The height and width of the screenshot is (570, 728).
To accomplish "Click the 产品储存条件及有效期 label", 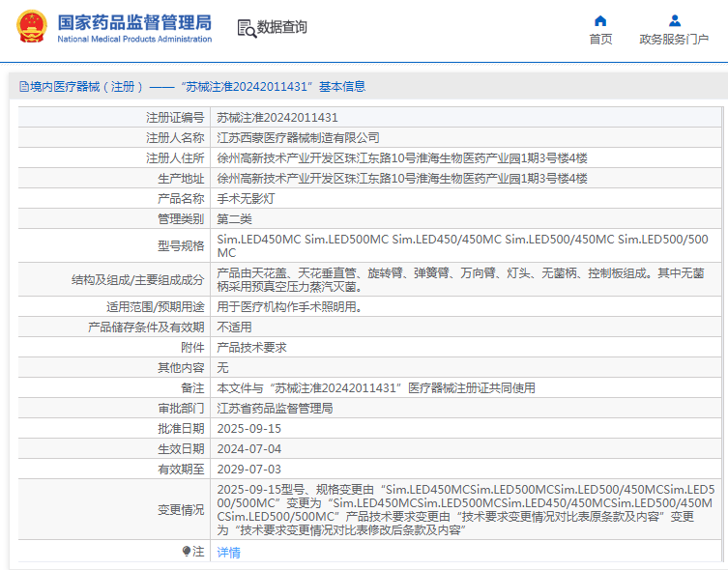I will pos(146,328).
